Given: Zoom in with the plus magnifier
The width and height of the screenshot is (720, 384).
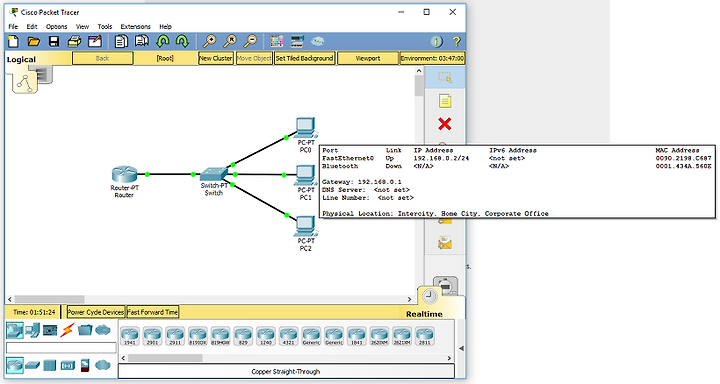Looking at the screenshot, I should coord(209,42).
